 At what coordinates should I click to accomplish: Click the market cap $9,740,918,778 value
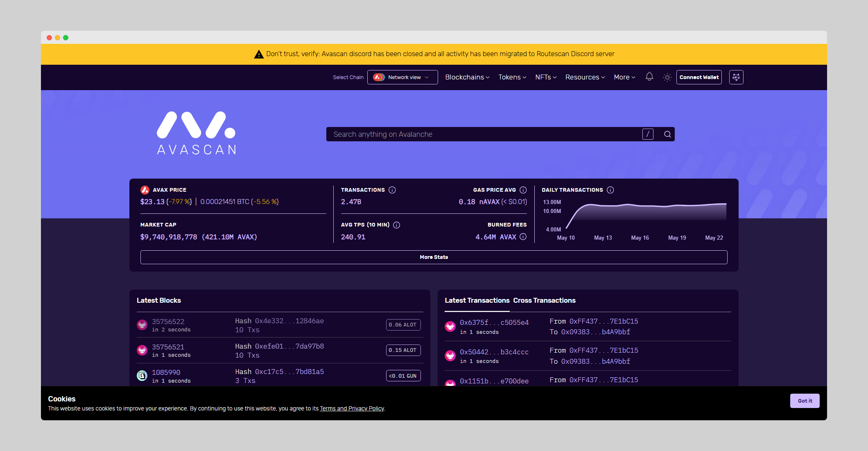pos(169,237)
